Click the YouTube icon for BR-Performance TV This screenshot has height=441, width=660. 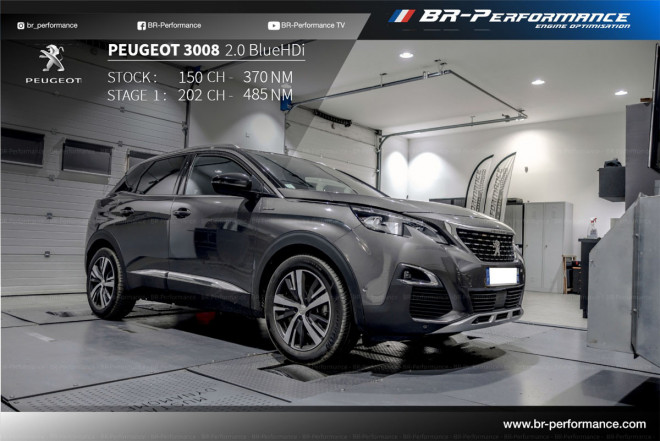(x=274, y=25)
